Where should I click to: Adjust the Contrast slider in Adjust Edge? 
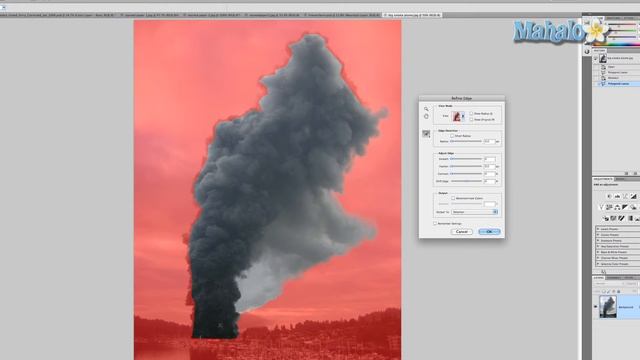pos(466,174)
